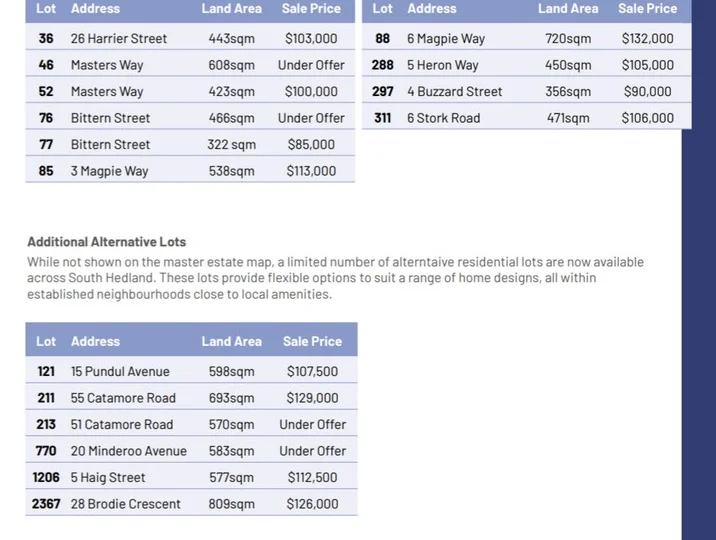This screenshot has width=716, height=540.
Task: Select the $100,000 price for Lot 52
Action: click(x=311, y=92)
